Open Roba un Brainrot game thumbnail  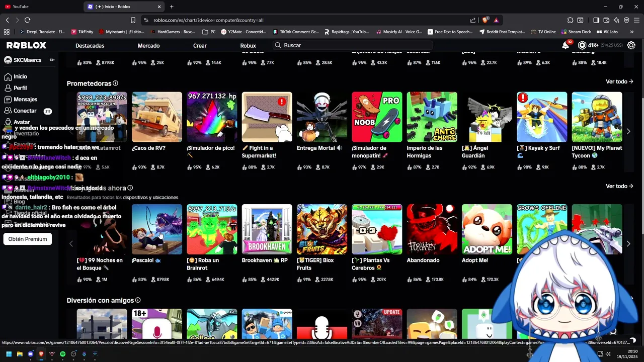coord(212,229)
